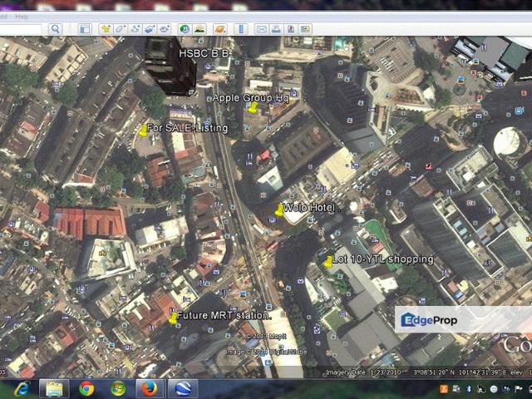The width and height of the screenshot is (532, 399).
Task: Select the Add Placemark tool
Action: 106,28
